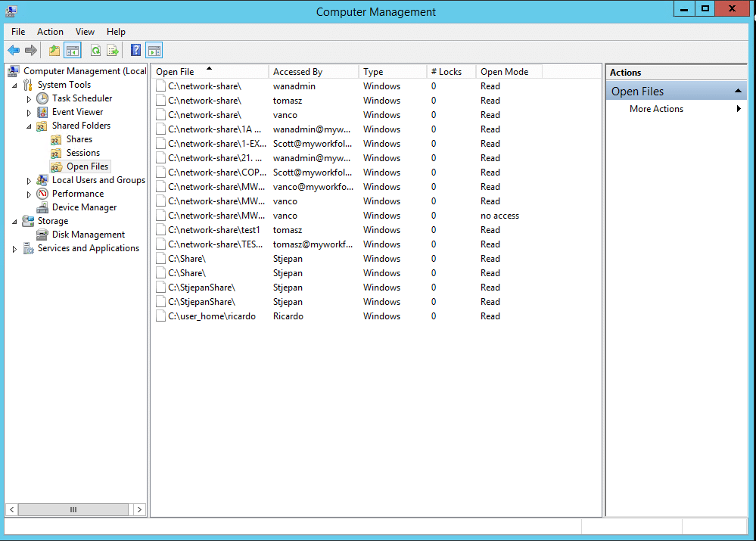Open help using the question mark icon

click(136, 50)
